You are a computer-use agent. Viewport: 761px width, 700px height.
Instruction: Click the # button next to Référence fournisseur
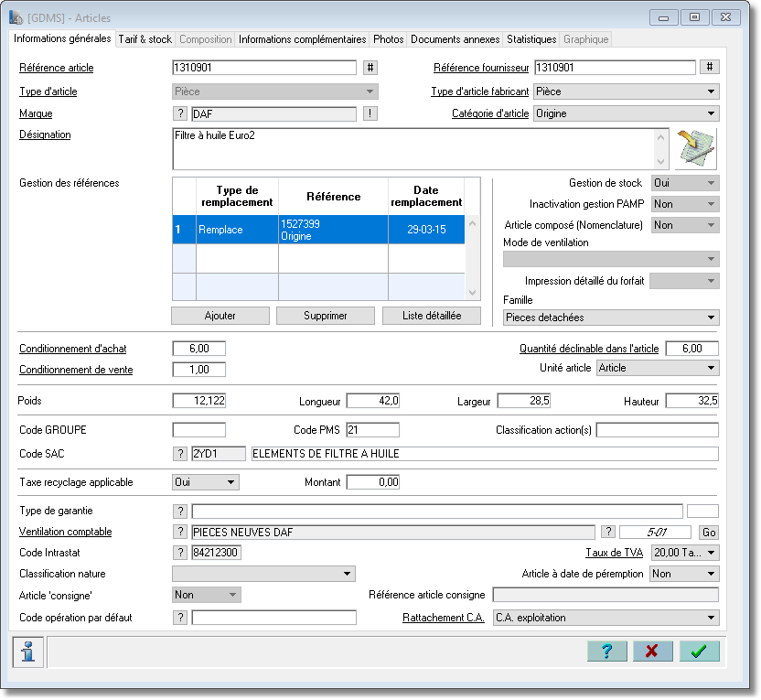pos(710,67)
